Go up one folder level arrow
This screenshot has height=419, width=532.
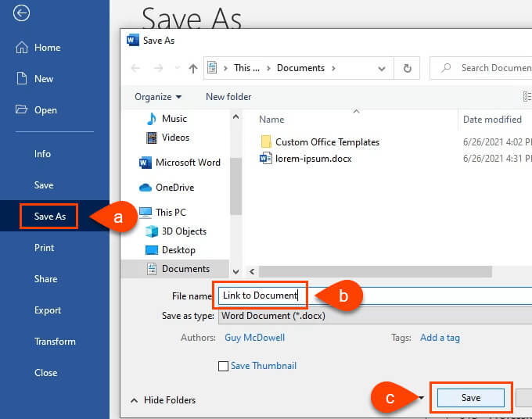193,69
